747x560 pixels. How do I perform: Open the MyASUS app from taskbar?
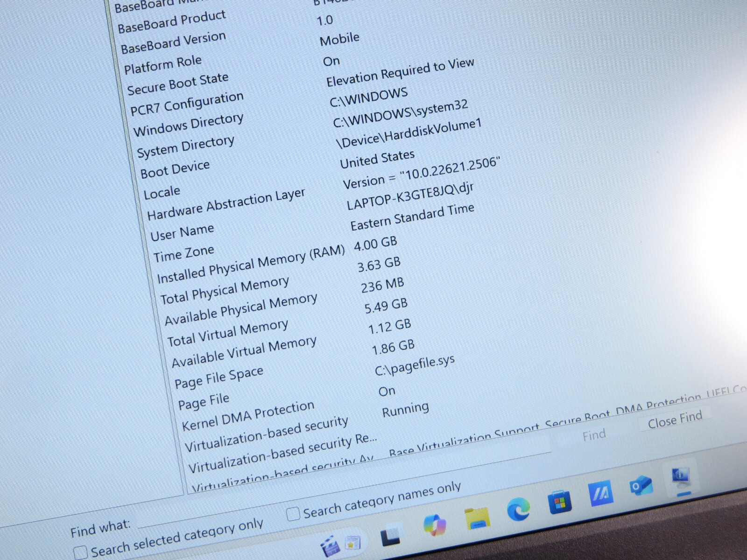pos(600,493)
